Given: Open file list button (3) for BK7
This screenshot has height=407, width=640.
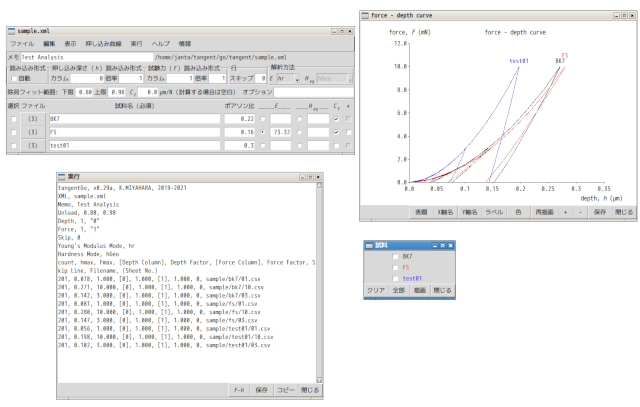Looking at the screenshot, I should click(x=33, y=119).
